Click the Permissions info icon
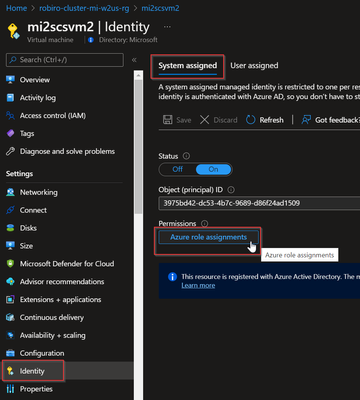 [205, 224]
